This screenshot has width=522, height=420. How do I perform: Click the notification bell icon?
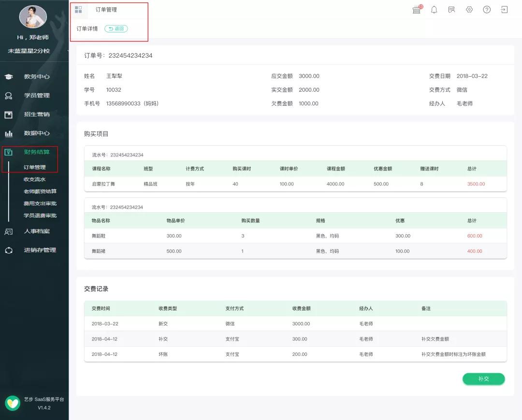(x=434, y=10)
